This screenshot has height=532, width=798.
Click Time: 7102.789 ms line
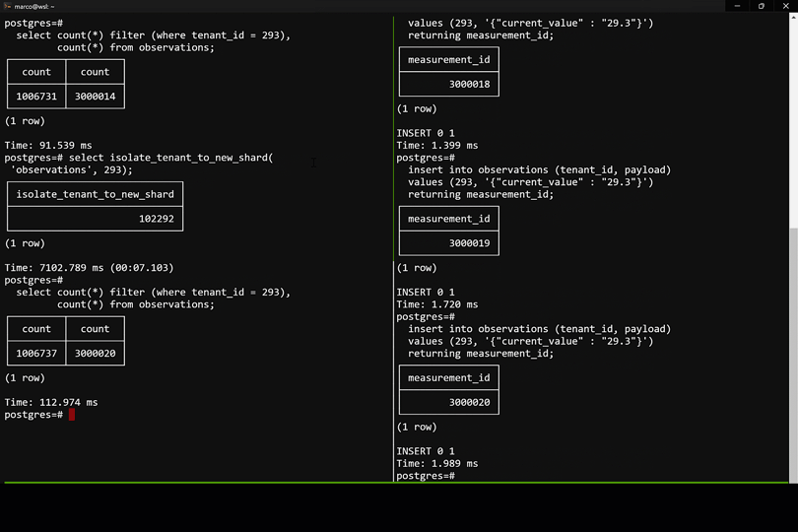tap(89, 268)
